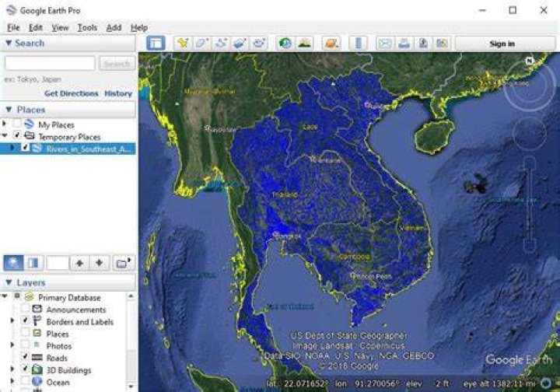Enable the Ocean layer checkbox
Viewport: 560px width, 392px height.
point(25,381)
